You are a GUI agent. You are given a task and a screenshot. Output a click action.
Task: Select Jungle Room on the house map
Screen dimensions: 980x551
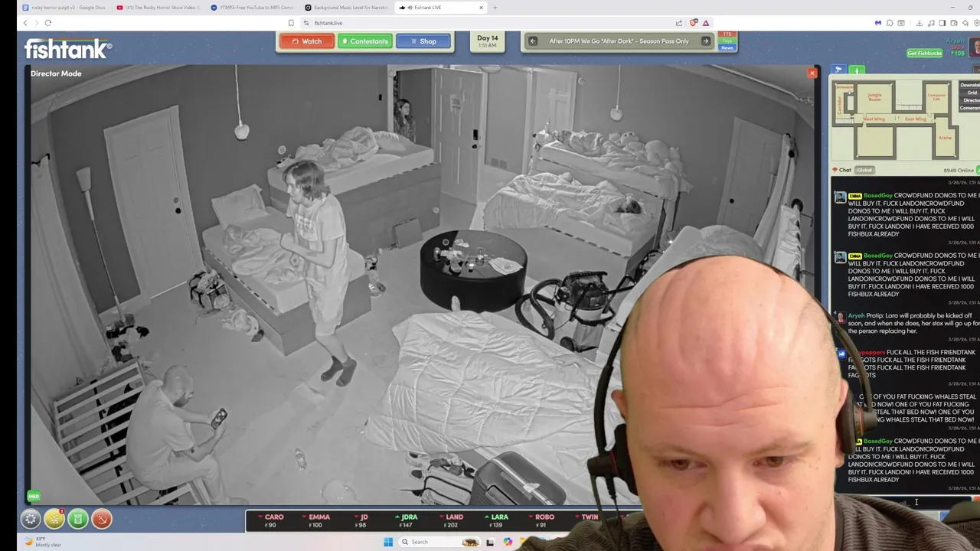click(874, 96)
